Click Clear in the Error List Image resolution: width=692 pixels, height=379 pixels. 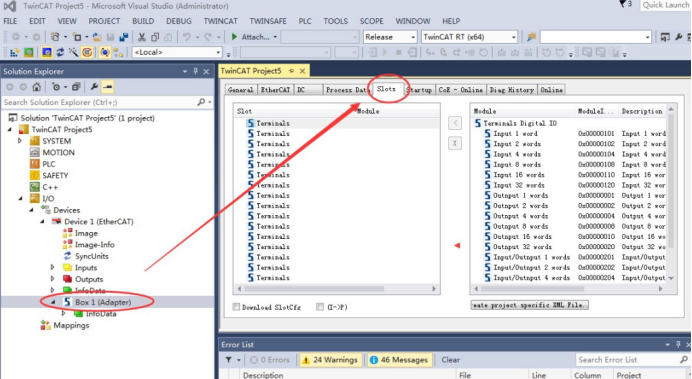(x=451, y=360)
